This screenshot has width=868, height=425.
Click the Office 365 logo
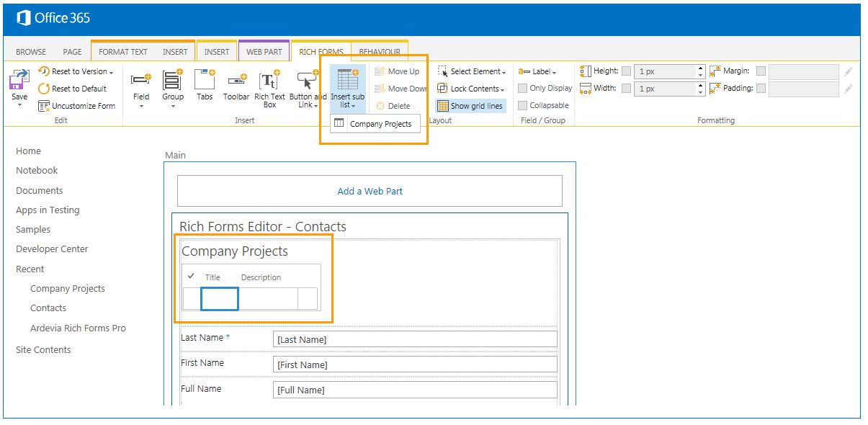click(x=54, y=18)
